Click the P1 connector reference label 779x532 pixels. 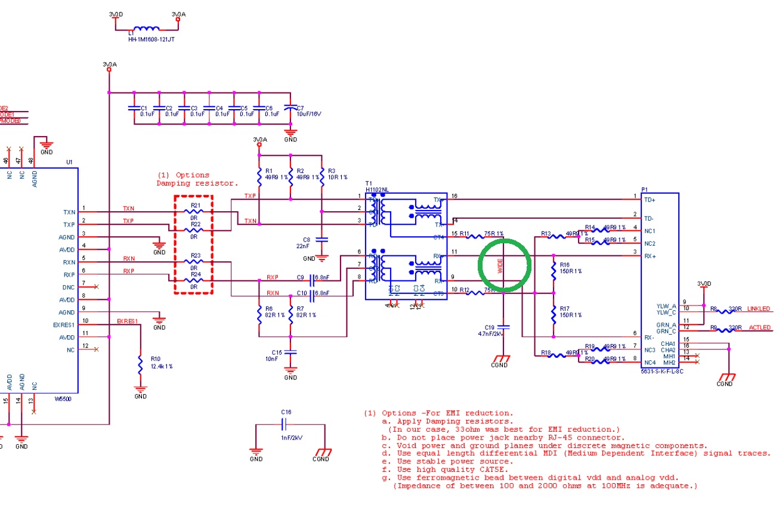click(x=644, y=190)
